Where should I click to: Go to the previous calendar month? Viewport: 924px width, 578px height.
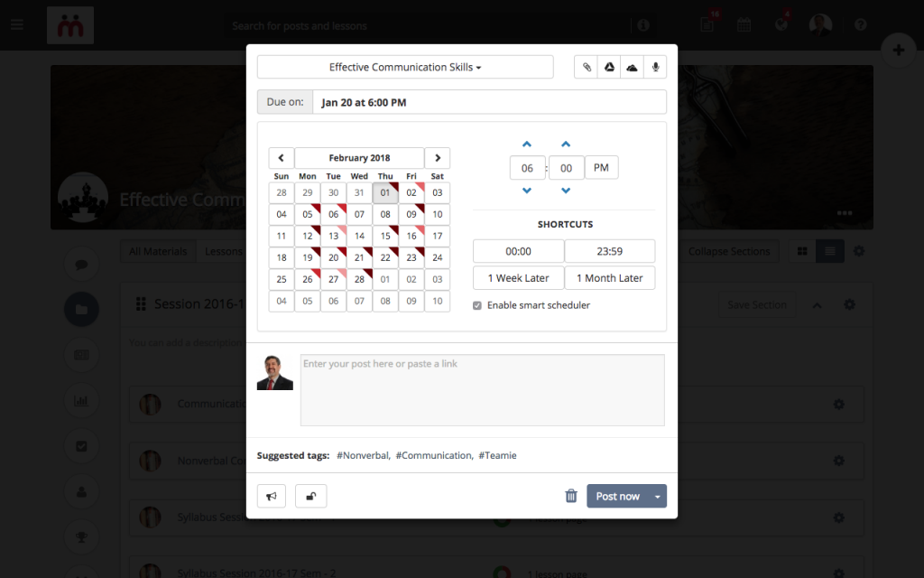(282, 158)
